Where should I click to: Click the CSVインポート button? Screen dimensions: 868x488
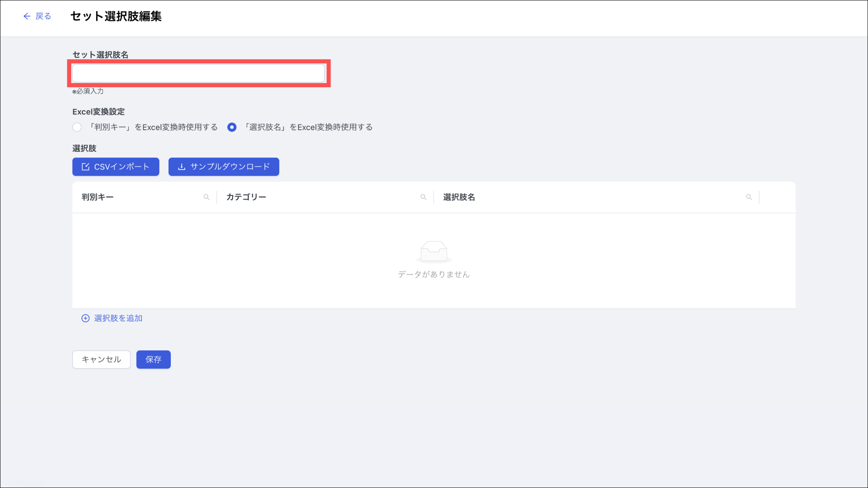tap(116, 167)
